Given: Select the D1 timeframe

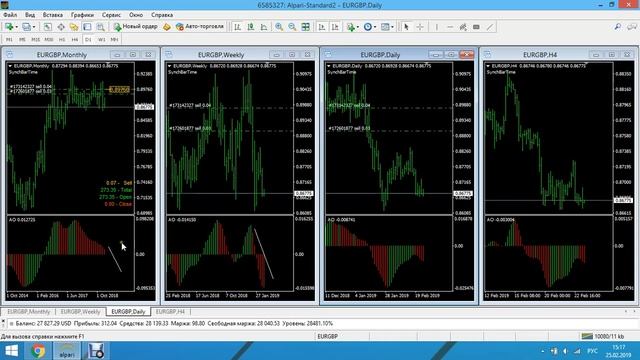Looking at the screenshot, I should point(88,40).
